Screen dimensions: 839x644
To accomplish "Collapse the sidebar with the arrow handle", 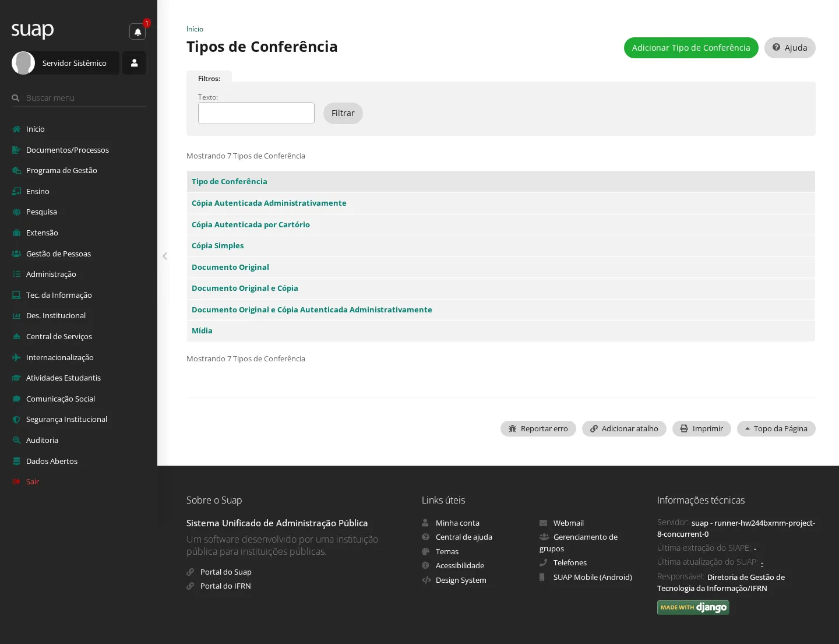I will coord(165,256).
